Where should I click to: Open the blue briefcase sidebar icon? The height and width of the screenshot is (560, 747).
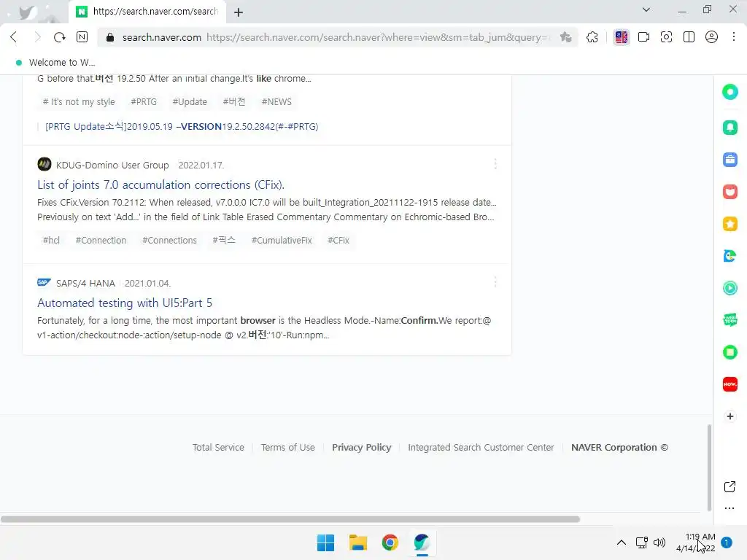729,160
